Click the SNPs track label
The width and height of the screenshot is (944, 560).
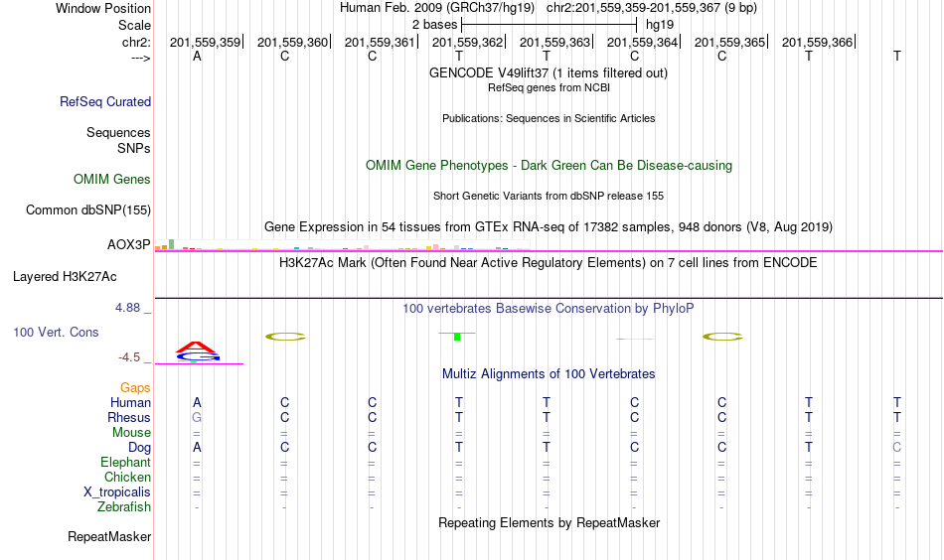(134, 148)
